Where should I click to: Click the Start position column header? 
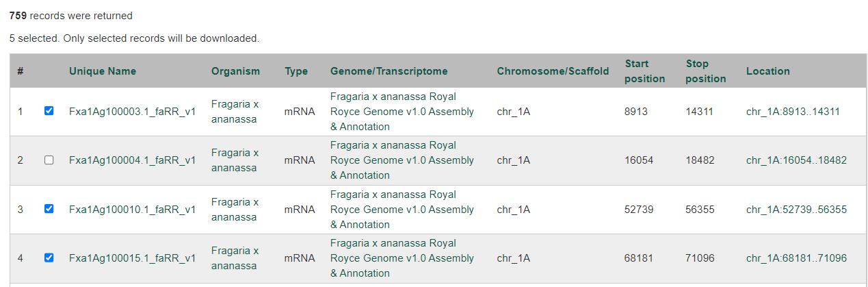[x=645, y=71]
